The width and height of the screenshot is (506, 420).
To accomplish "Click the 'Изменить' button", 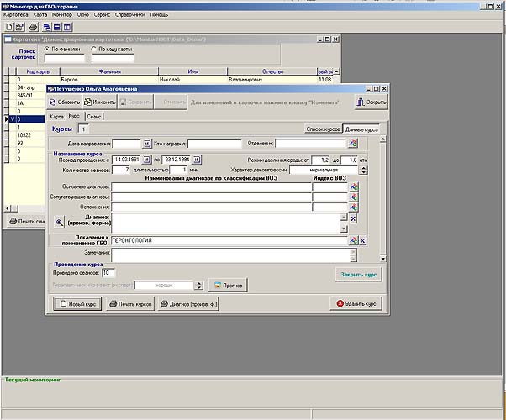I will click(x=100, y=102).
